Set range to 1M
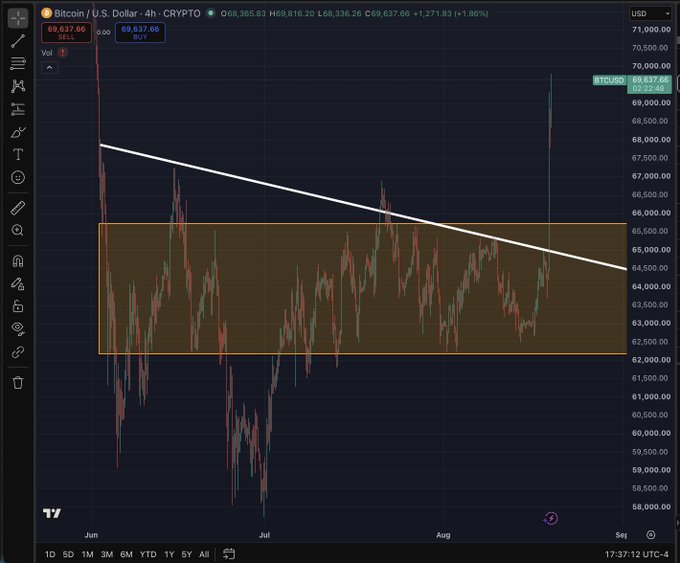This screenshot has width=680, height=563. (87, 554)
